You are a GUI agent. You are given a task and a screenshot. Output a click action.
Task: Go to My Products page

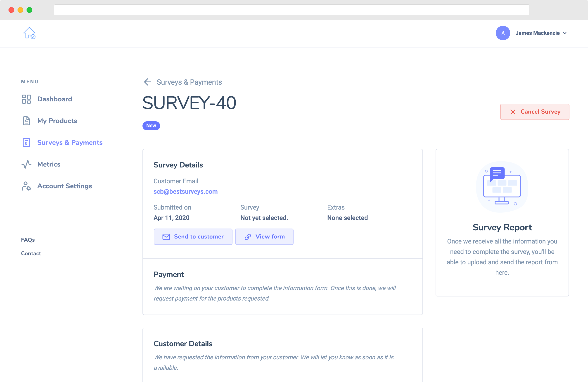pyautogui.click(x=57, y=121)
